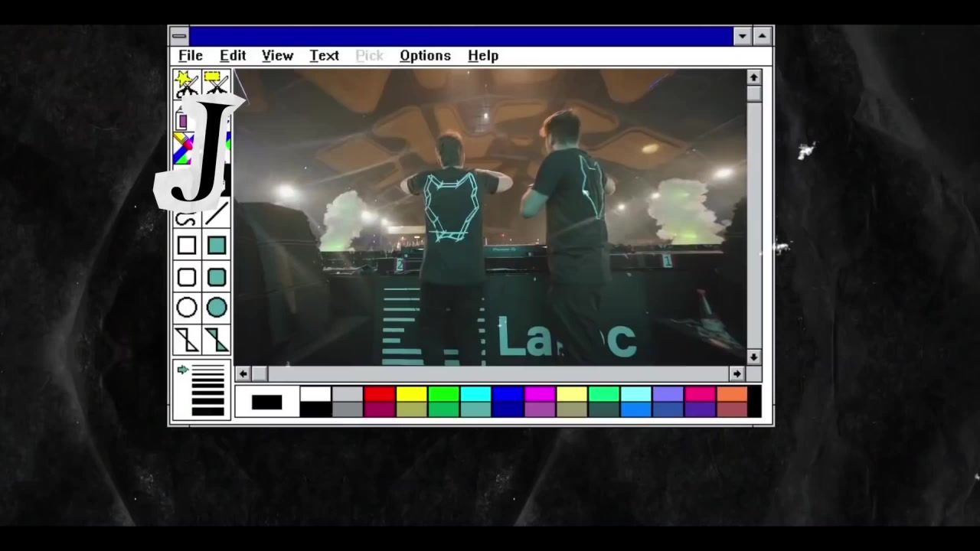
Task: Choose the cyan palette swatch
Action: tap(475, 394)
